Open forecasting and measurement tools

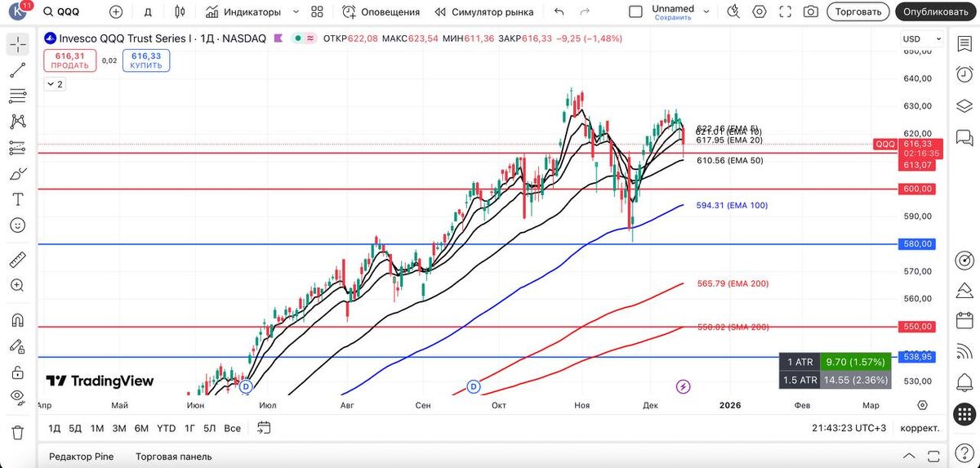17,148
